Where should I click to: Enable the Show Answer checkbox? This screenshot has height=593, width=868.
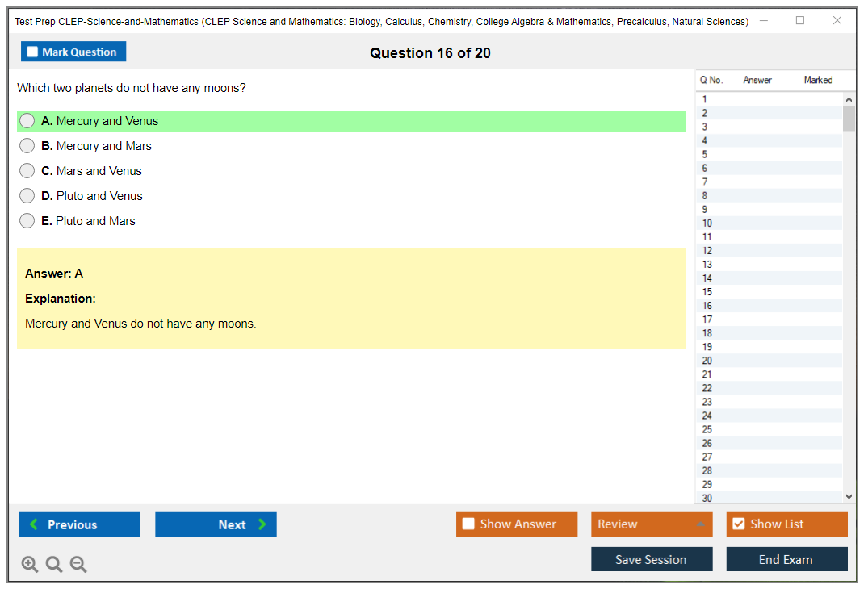pyautogui.click(x=469, y=524)
